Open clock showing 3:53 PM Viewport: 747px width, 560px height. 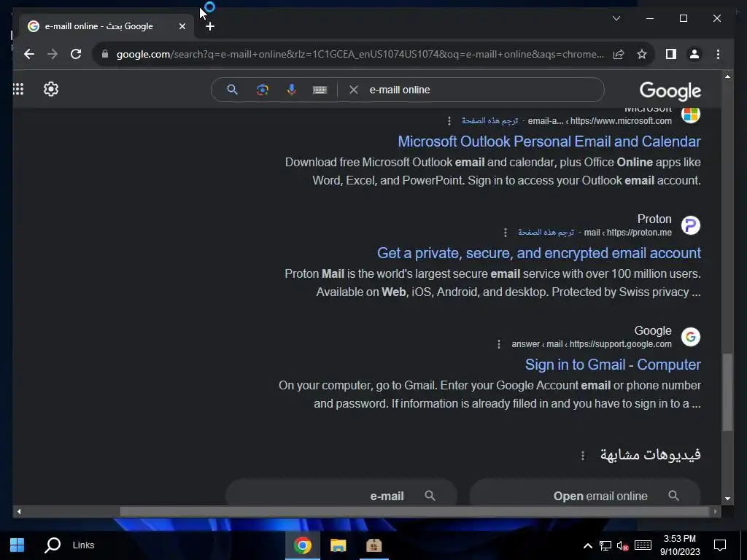[x=680, y=545]
